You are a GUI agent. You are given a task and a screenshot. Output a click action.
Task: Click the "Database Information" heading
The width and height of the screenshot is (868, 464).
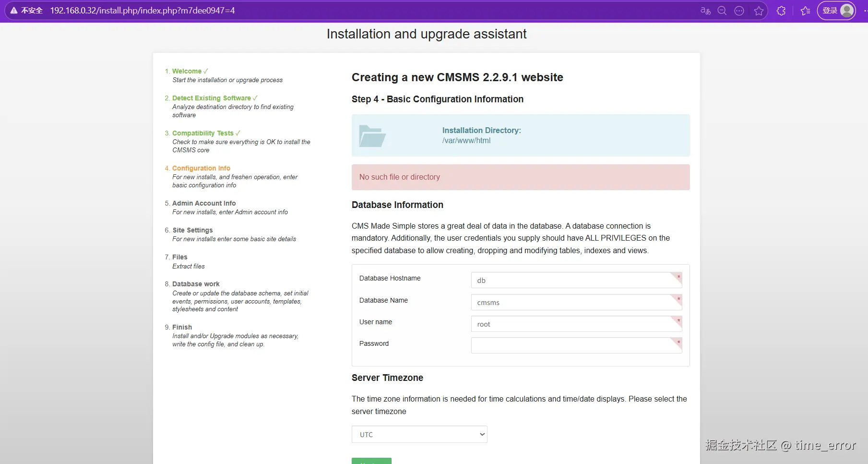click(397, 205)
